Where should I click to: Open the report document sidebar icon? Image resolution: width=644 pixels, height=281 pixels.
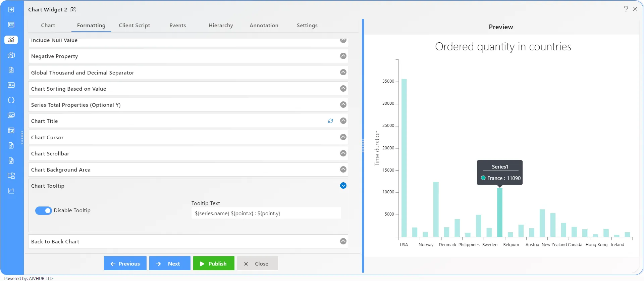(x=11, y=70)
